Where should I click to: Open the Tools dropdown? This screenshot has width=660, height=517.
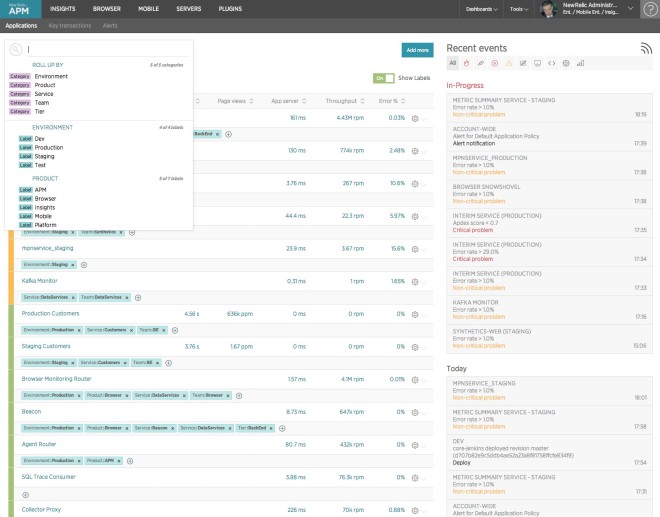pos(519,9)
